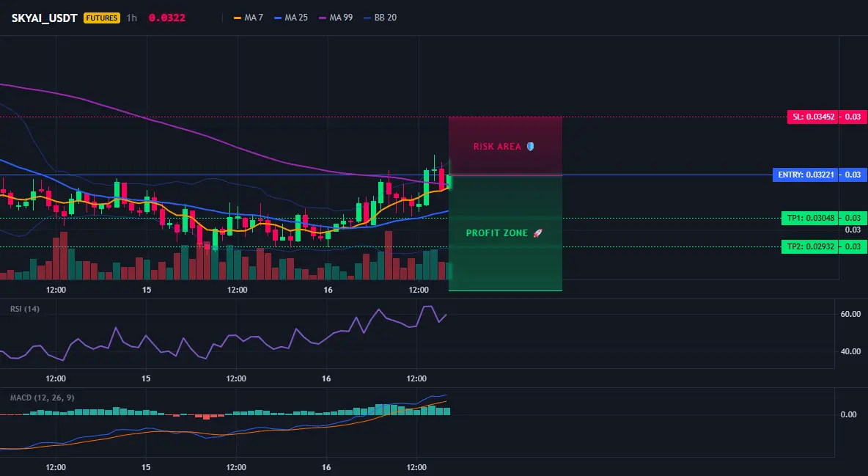Click the date 15 on MACD time axis
This screenshot has height=476, width=868.
(146, 467)
